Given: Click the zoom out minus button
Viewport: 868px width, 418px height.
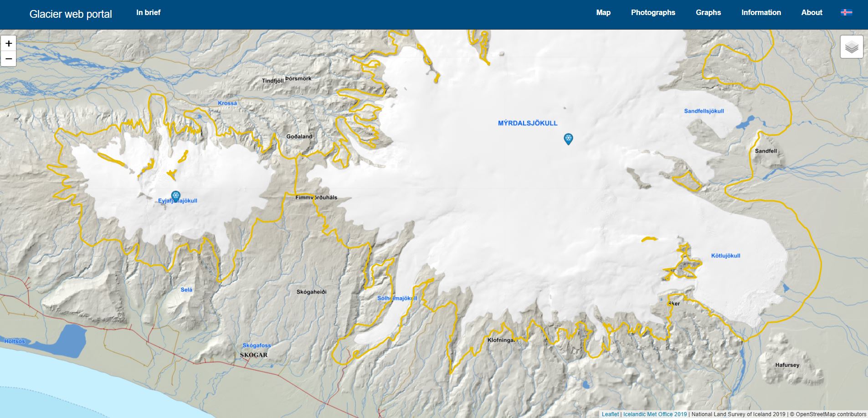Looking at the screenshot, I should [x=9, y=59].
